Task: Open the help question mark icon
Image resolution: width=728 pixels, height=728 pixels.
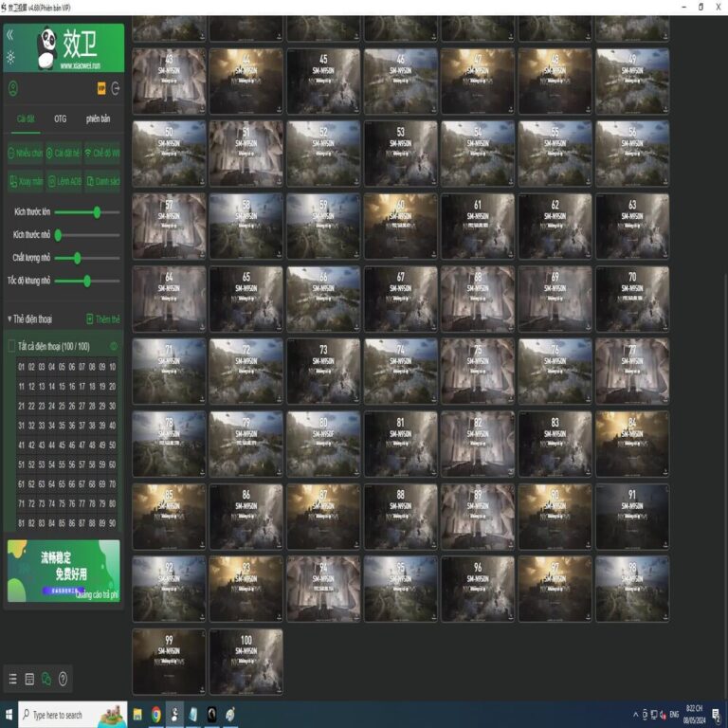Action: point(63,679)
